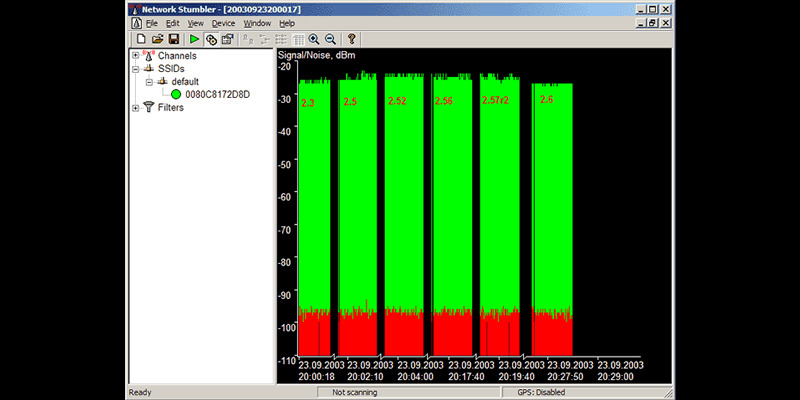Select access point 0080C8172D8D
Image resolution: width=800 pixels, height=400 pixels.
(x=216, y=95)
